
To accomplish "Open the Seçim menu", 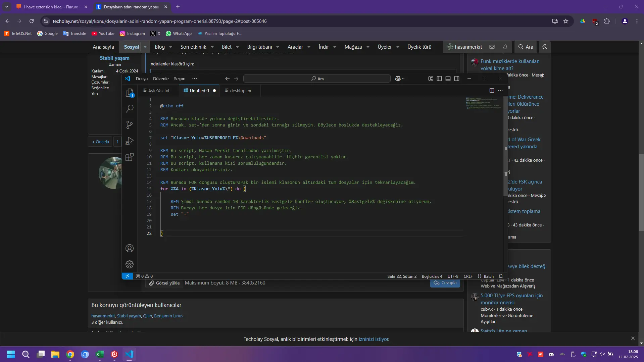I will (x=180, y=79).
